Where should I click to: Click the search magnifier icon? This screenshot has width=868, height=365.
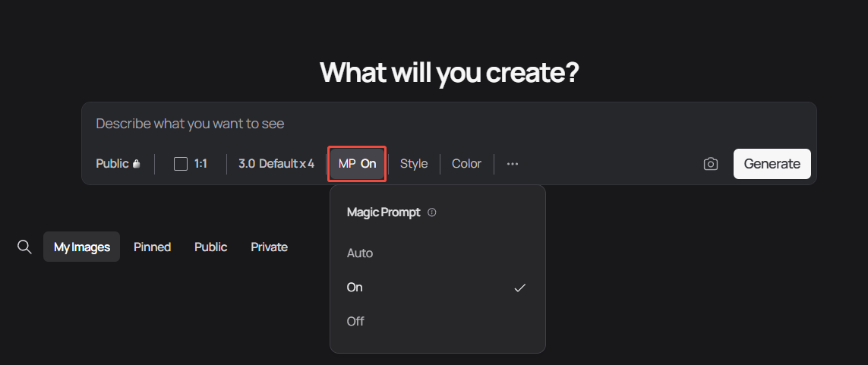pyautogui.click(x=24, y=247)
